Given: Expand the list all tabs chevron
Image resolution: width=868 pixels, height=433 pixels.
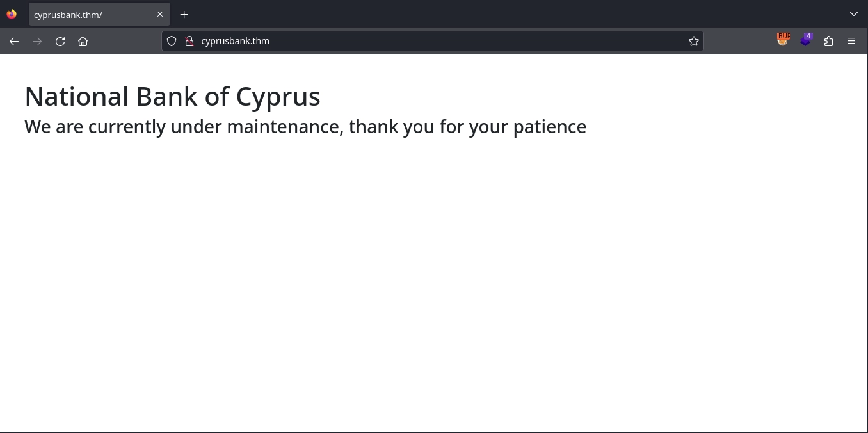Looking at the screenshot, I should pos(853,14).
